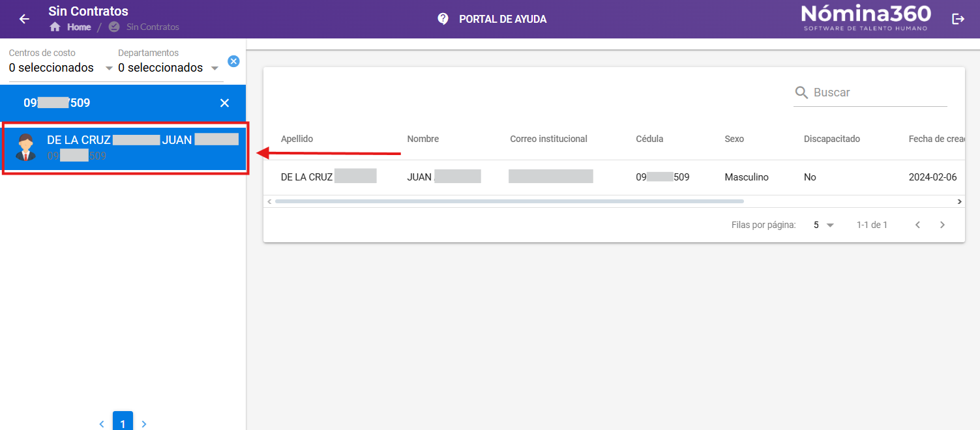Click the Nómina360 logo
The height and width of the screenshot is (430, 980).
point(866,18)
